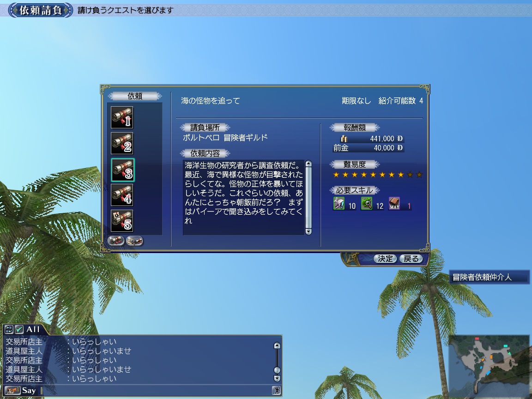Pick quest scroll 5 with the D tag
Image resolution: width=532 pixels, height=399 pixels.
[122, 221]
